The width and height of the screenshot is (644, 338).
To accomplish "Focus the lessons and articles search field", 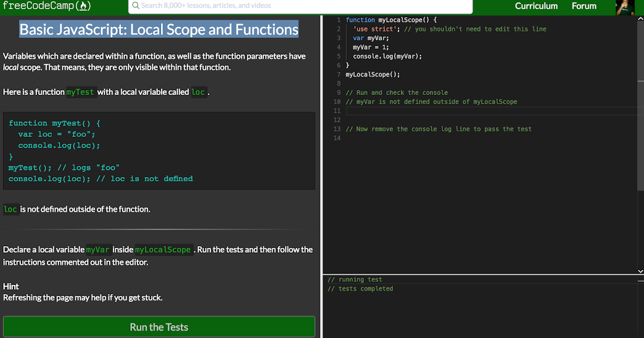I will pos(301,6).
